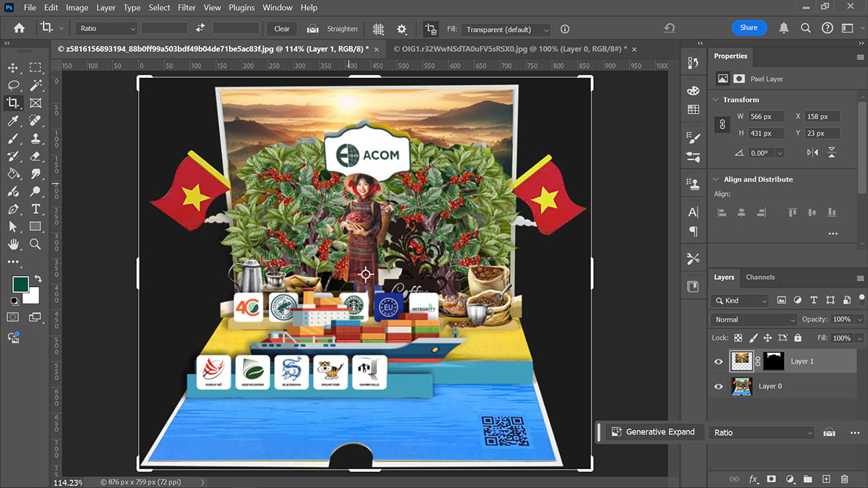Viewport: 868px width, 488px height.
Task: Select the Type tool in toolbar
Action: click(x=35, y=209)
